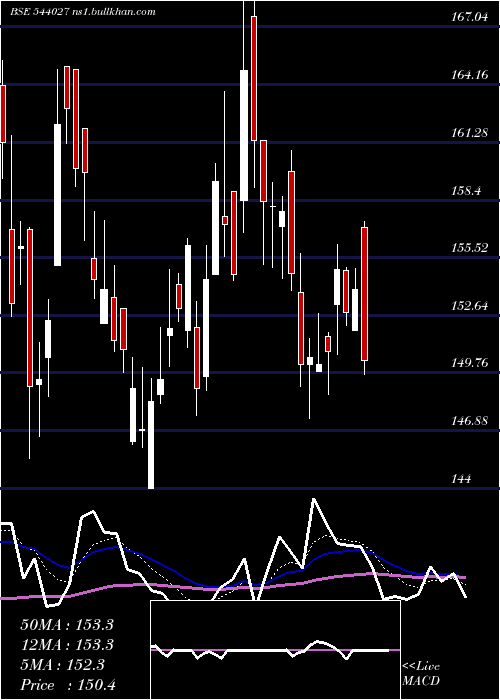Select the 155.52 price axis label
Viewport: 500px width, 700px height.
pyautogui.click(x=470, y=248)
